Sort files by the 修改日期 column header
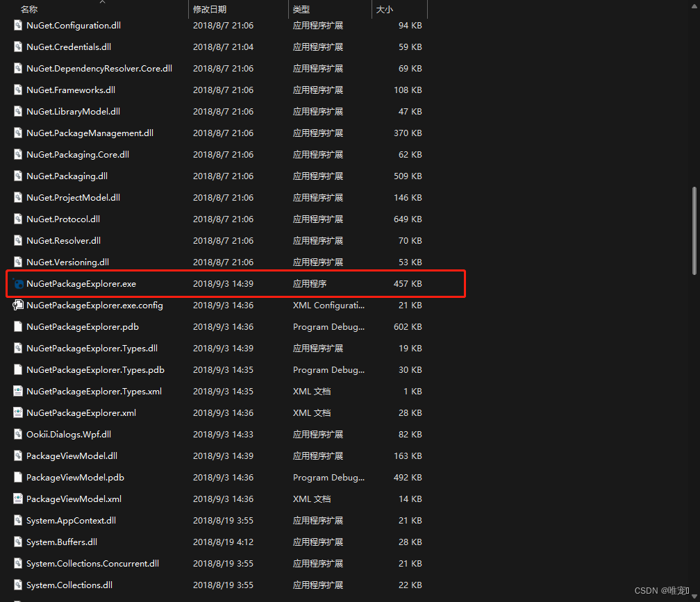The height and width of the screenshot is (602, 700). click(x=210, y=9)
